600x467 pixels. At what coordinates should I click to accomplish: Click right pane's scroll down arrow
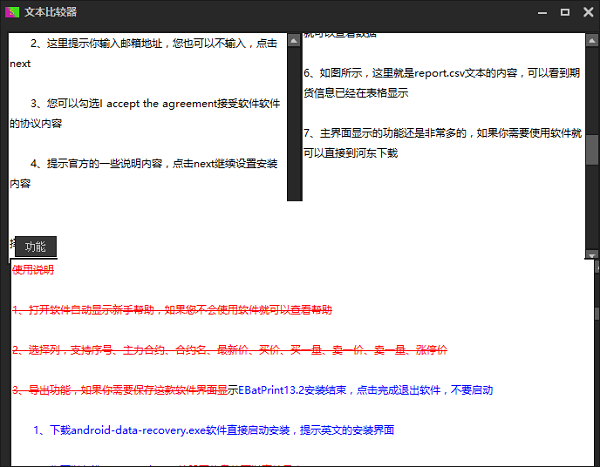[591, 255]
